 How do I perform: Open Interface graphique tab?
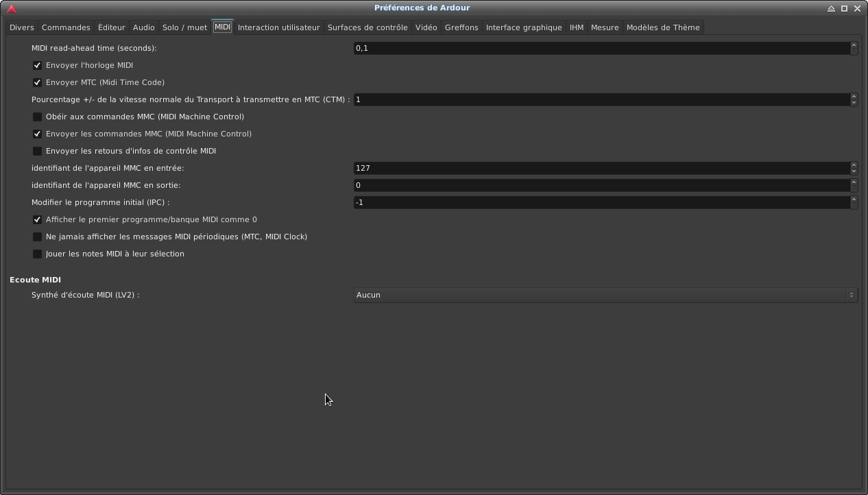tap(524, 27)
